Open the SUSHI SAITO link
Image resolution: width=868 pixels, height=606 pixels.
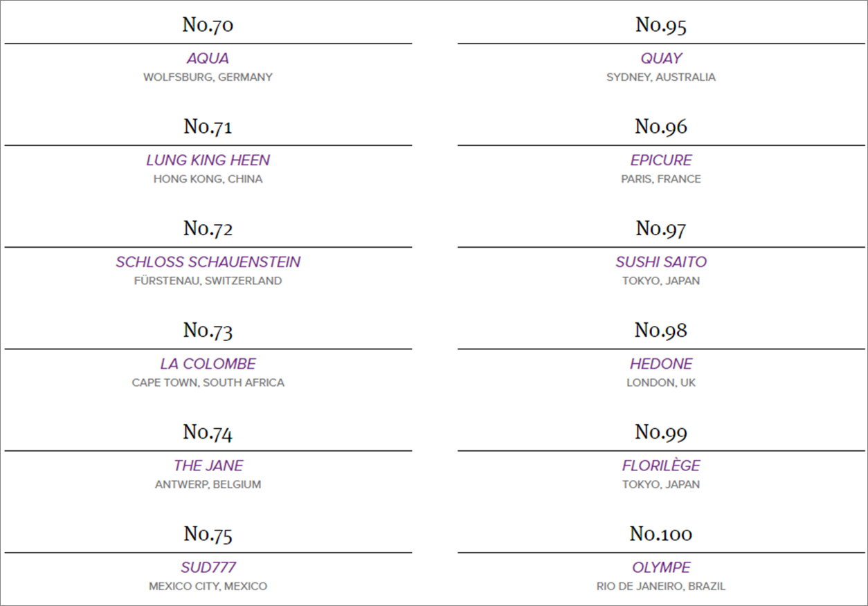(661, 262)
